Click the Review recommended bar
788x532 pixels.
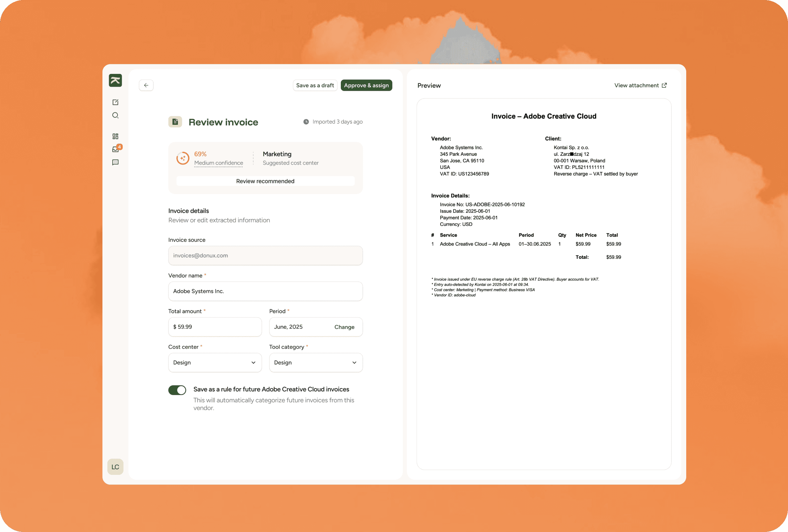(x=265, y=181)
